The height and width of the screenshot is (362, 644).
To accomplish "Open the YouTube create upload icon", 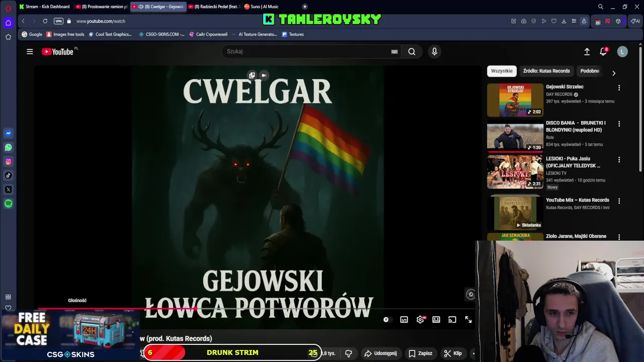I will (x=587, y=51).
